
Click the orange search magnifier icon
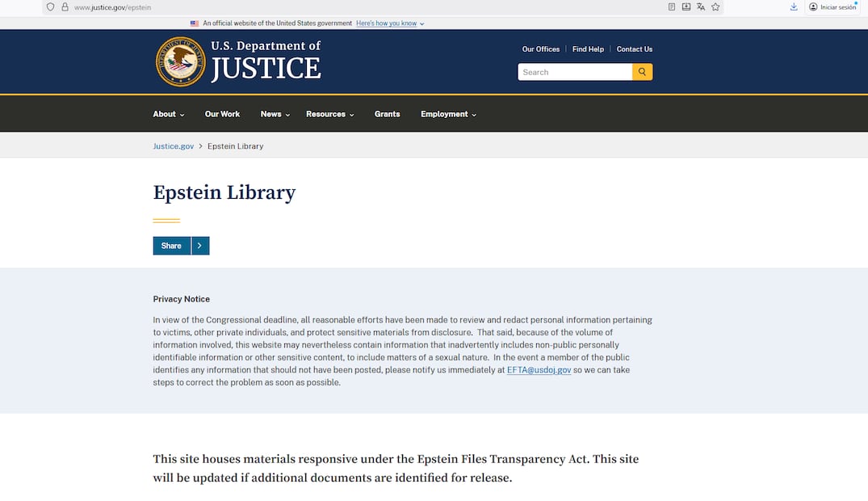click(x=642, y=71)
